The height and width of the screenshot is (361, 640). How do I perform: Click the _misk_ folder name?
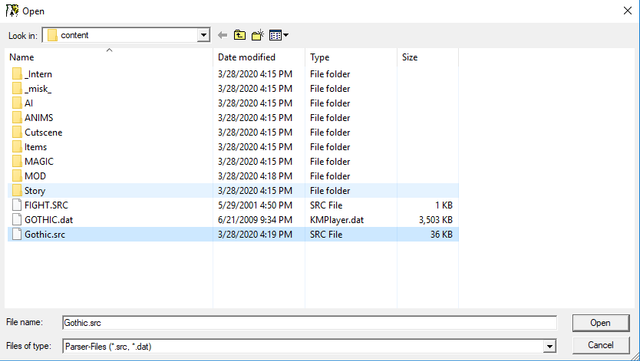[38, 89]
